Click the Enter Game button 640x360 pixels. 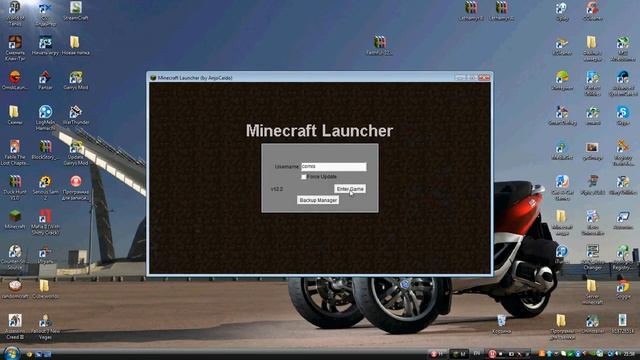click(x=350, y=189)
